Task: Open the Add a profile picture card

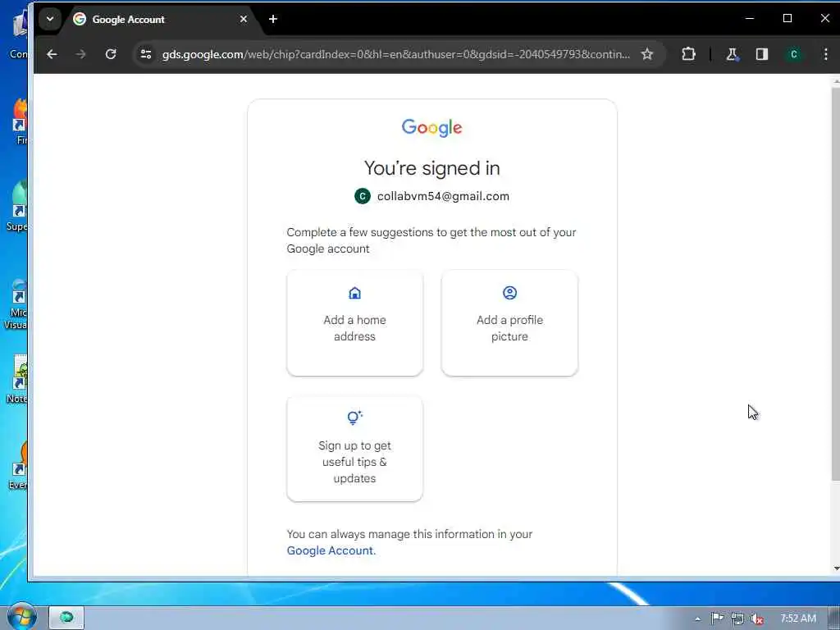Action: pos(509,323)
